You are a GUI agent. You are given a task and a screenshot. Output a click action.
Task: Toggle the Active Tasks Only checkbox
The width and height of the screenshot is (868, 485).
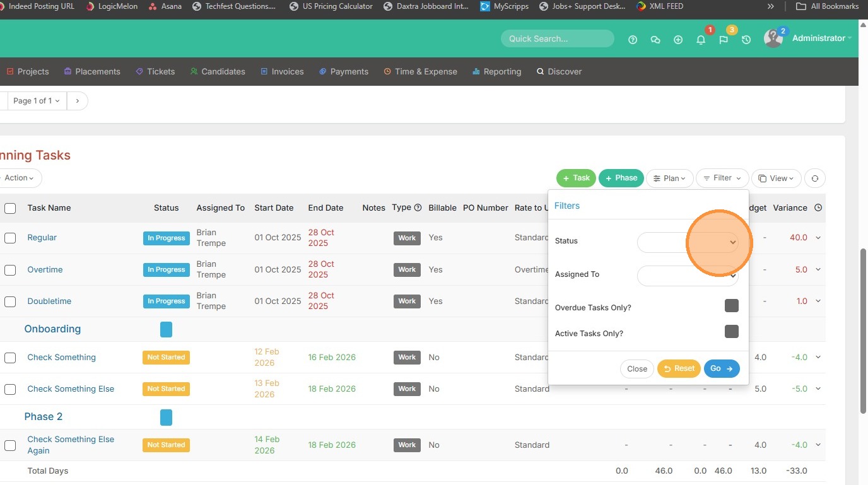pos(732,332)
